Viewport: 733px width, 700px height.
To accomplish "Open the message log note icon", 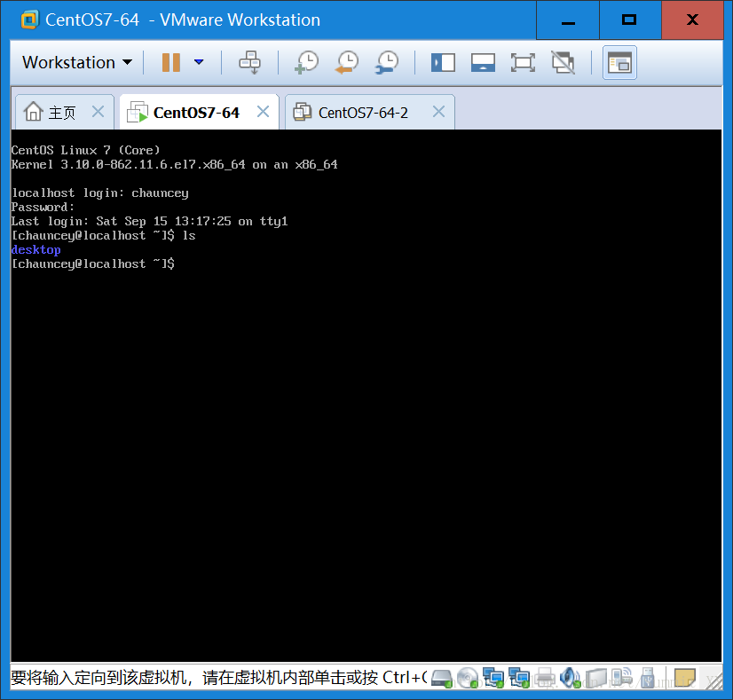I will [685, 677].
